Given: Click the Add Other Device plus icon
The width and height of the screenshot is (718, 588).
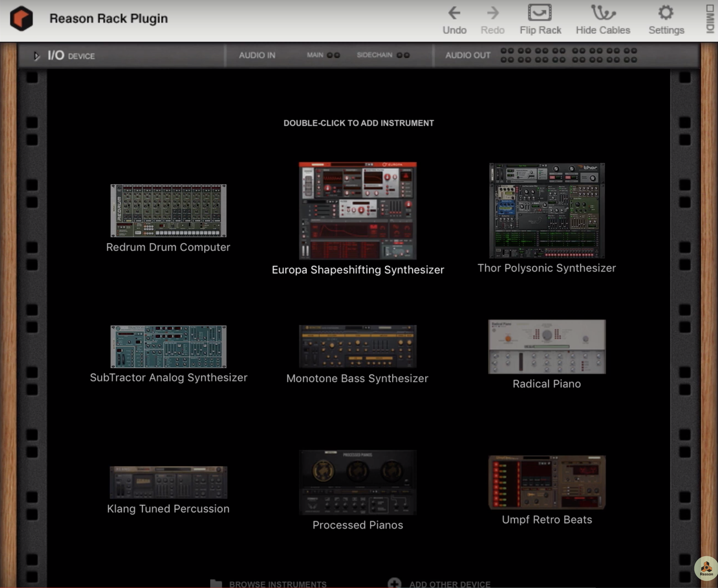Looking at the screenshot, I should [394, 583].
